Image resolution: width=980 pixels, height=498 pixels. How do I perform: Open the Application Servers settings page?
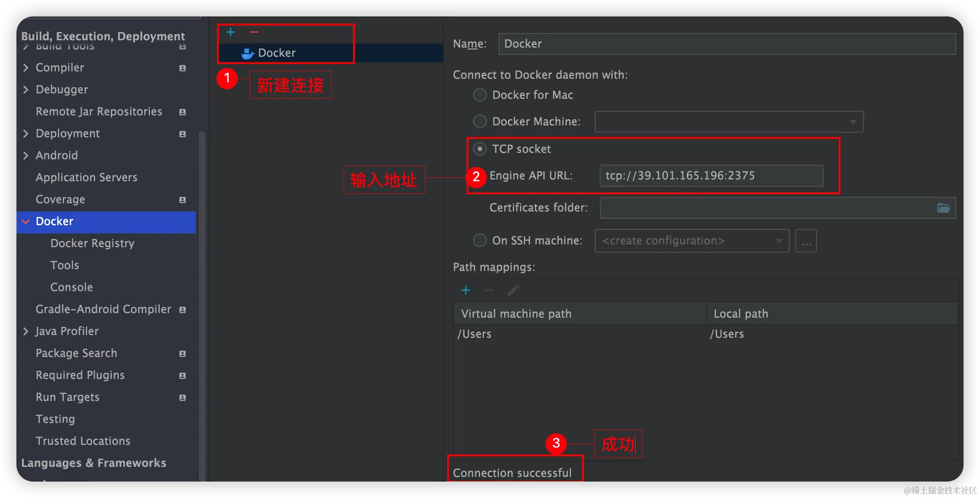click(86, 177)
